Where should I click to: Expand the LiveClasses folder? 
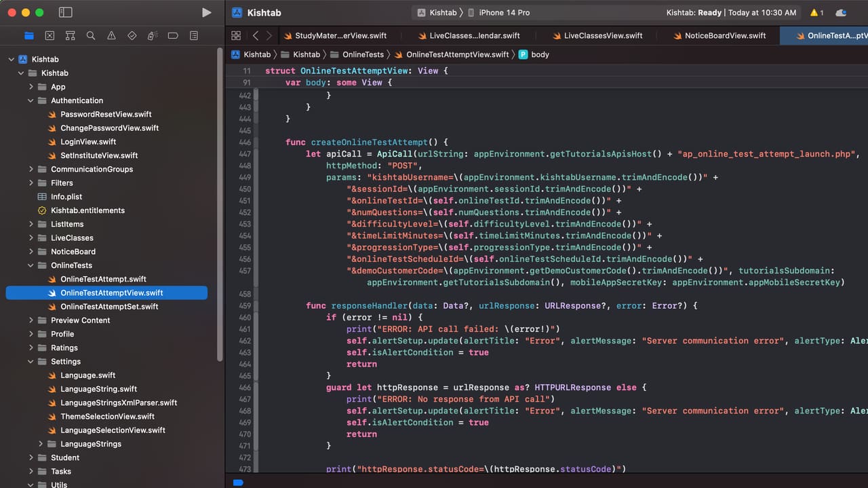[31, 238]
